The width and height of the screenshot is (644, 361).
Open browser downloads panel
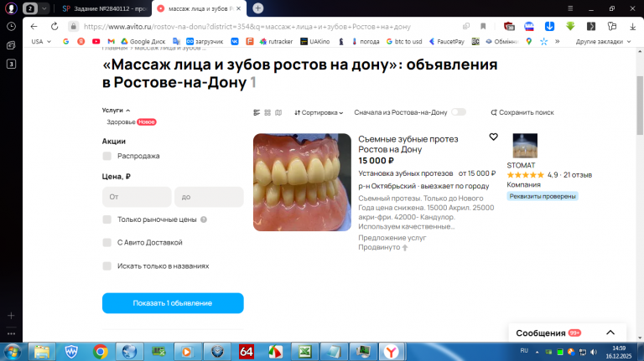coord(632,26)
